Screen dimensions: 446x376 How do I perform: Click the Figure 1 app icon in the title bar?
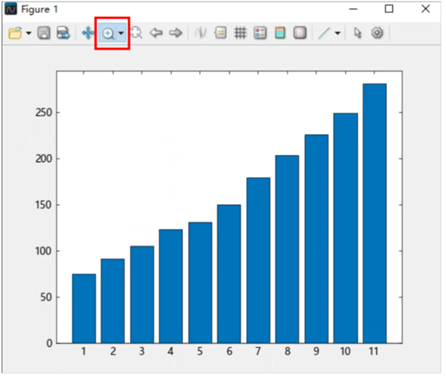tap(11, 9)
